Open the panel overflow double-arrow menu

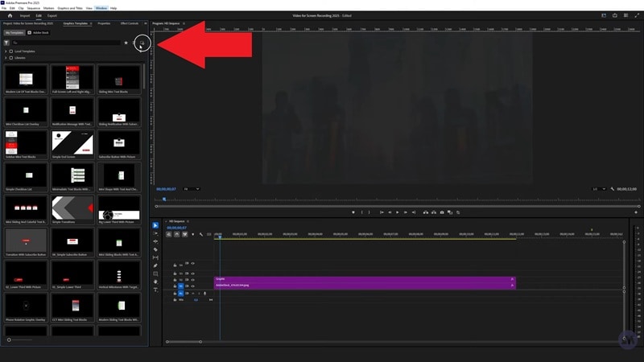click(145, 23)
